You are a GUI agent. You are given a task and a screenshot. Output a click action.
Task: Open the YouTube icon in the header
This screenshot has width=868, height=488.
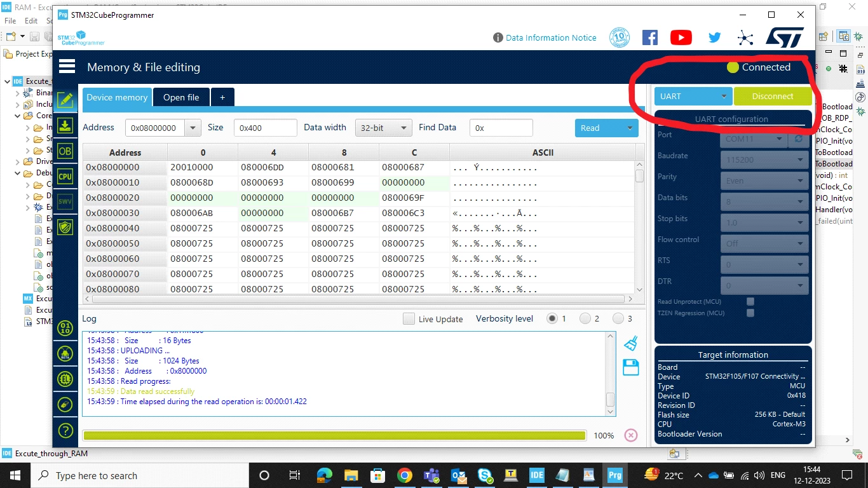coord(681,37)
